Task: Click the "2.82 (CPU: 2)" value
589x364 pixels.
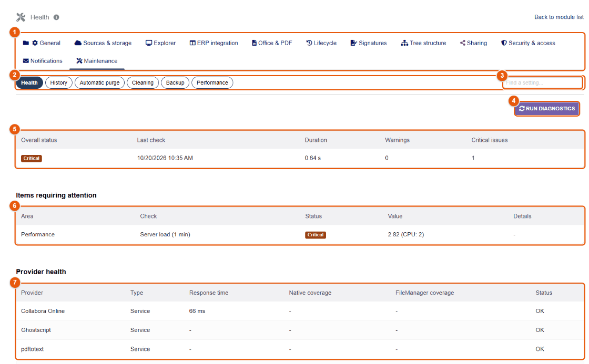Action: pyautogui.click(x=405, y=235)
